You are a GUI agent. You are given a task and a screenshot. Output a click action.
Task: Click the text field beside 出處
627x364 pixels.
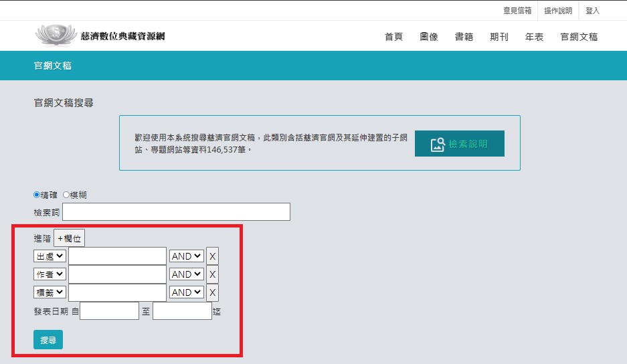tap(118, 256)
